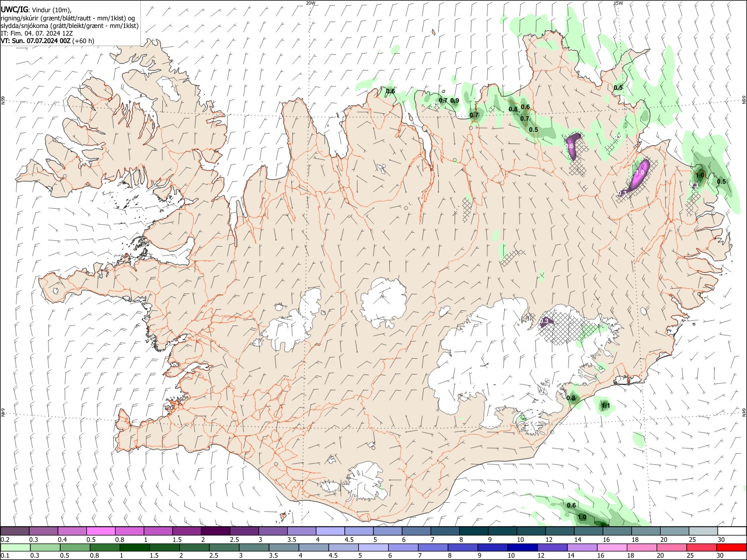Image resolution: width=747 pixels, height=560 pixels.
Task: Click the 0.2 label under the top legend row
Action: pos(6,540)
